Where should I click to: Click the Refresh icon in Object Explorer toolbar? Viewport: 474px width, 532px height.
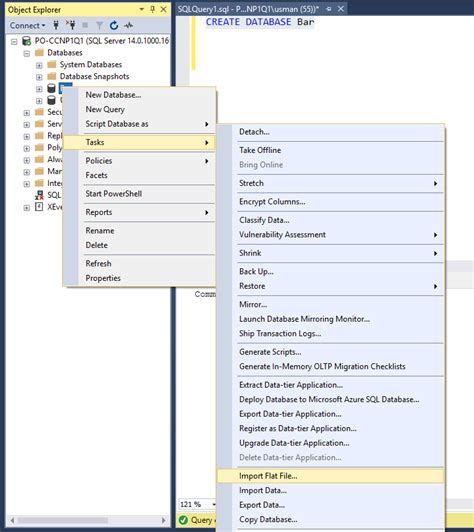(x=114, y=25)
